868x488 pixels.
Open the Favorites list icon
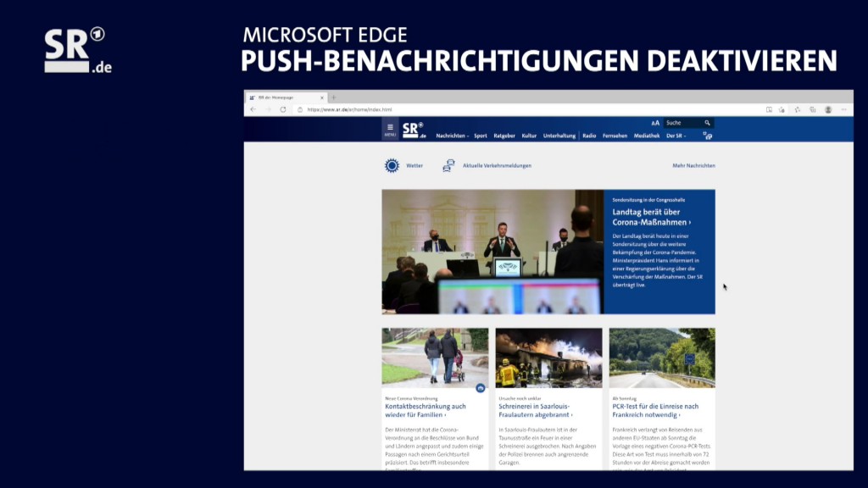(797, 109)
